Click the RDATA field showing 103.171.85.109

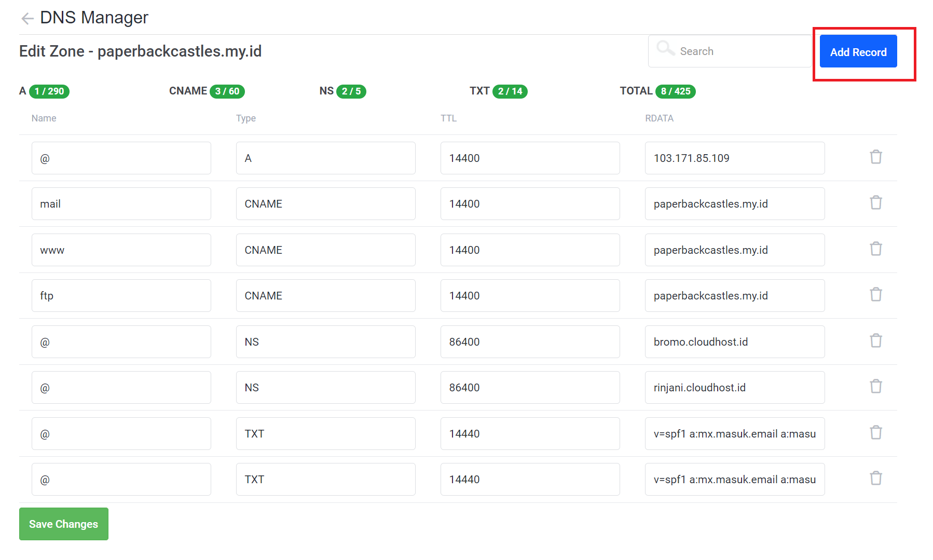tap(734, 158)
